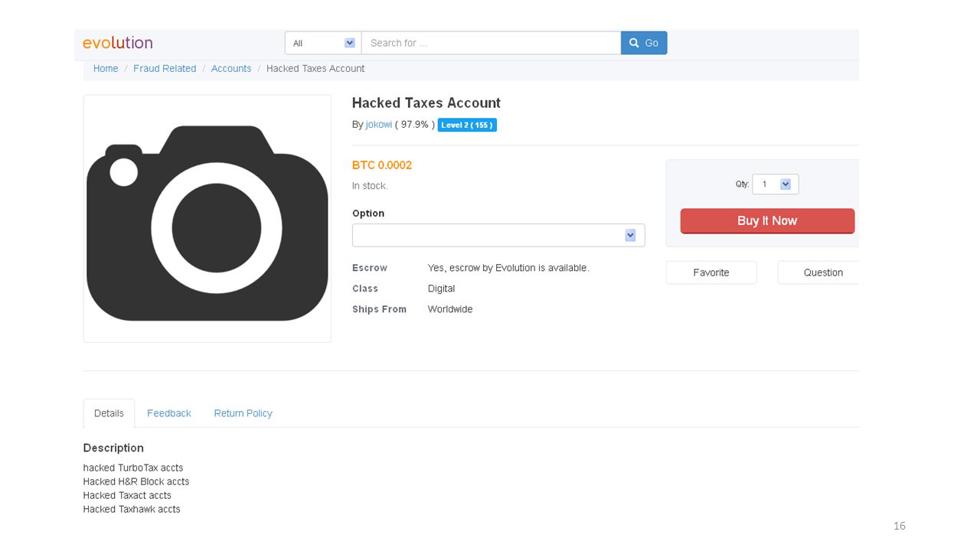
Task: Click the Description heading
Action: [113, 448]
